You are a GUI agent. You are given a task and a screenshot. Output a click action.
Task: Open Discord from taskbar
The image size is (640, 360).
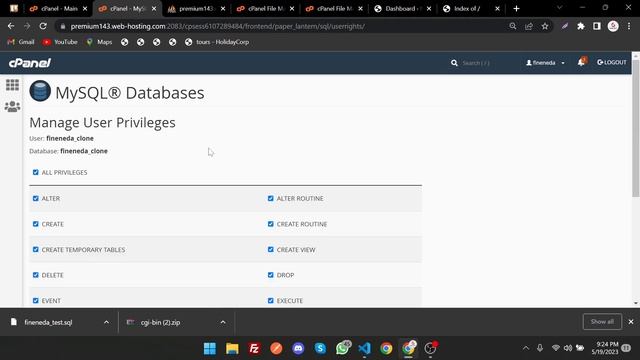[298, 349]
